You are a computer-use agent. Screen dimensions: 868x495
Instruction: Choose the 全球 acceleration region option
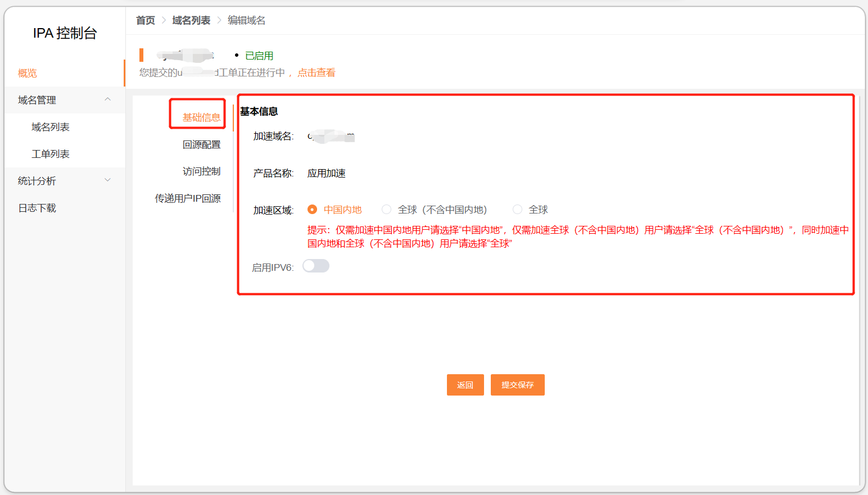[517, 210]
